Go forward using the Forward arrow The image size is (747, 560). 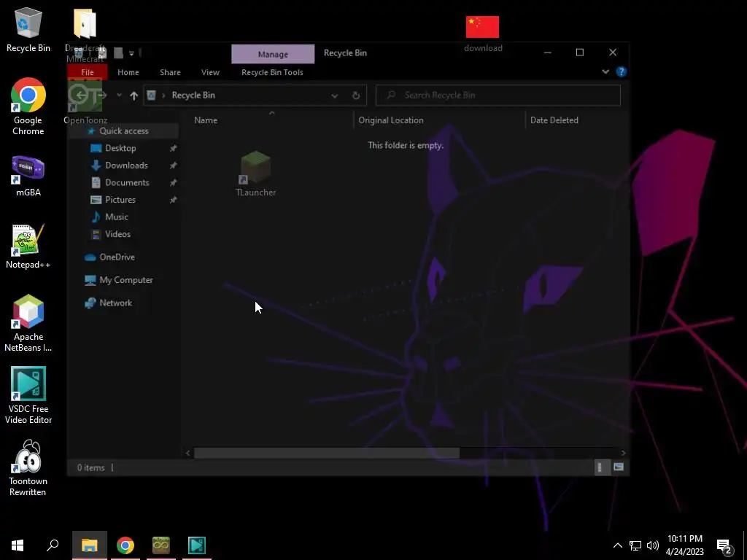click(x=102, y=96)
